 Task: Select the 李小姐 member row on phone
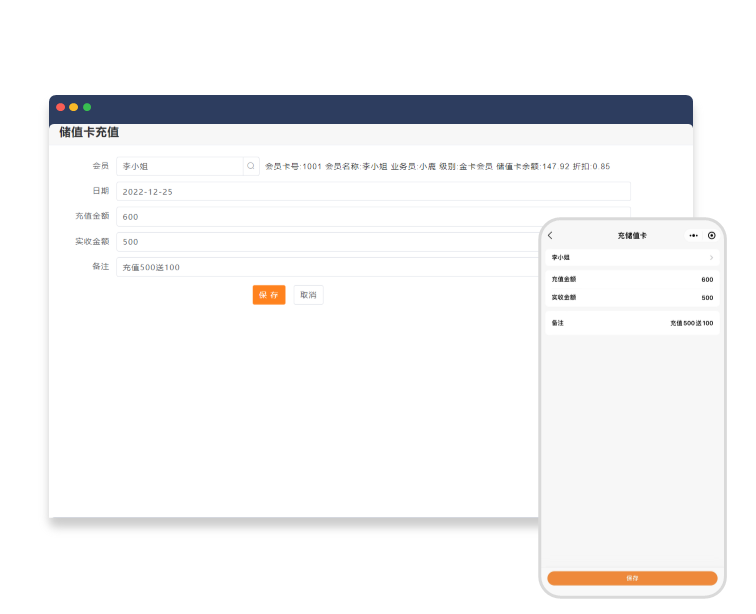click(x=632, y=258)
